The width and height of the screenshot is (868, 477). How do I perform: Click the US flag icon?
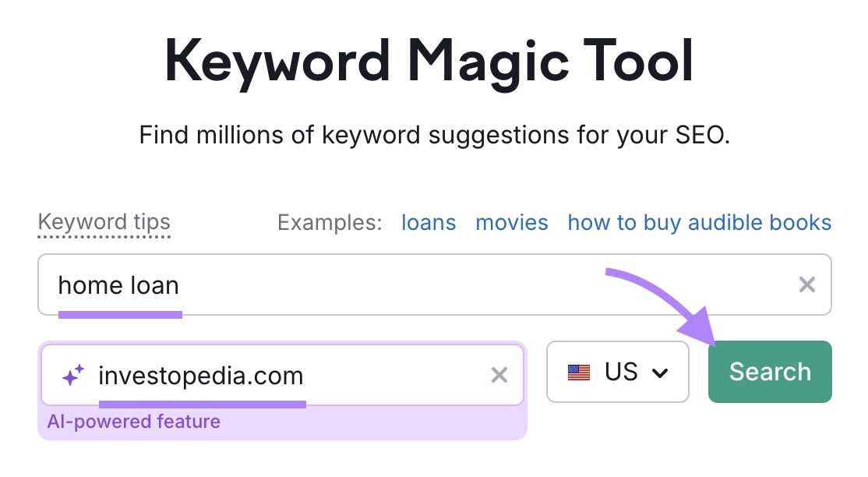coord(580,372)
